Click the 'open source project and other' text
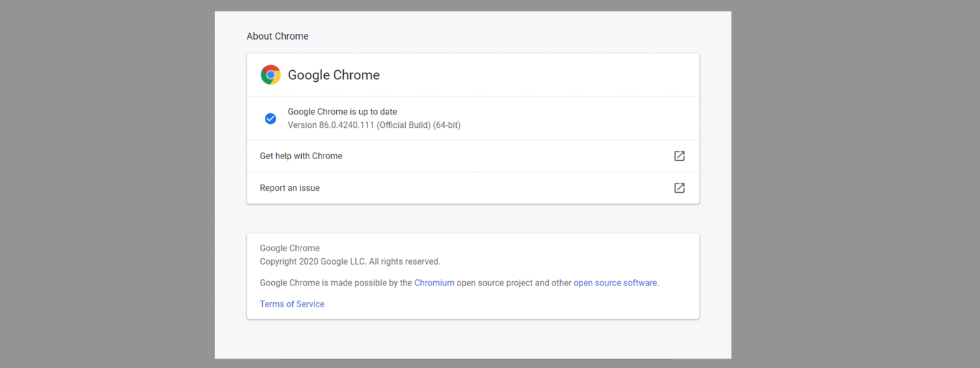Image resolution: width=980 pixels, height=368 pixels. (x=514, y=282)
